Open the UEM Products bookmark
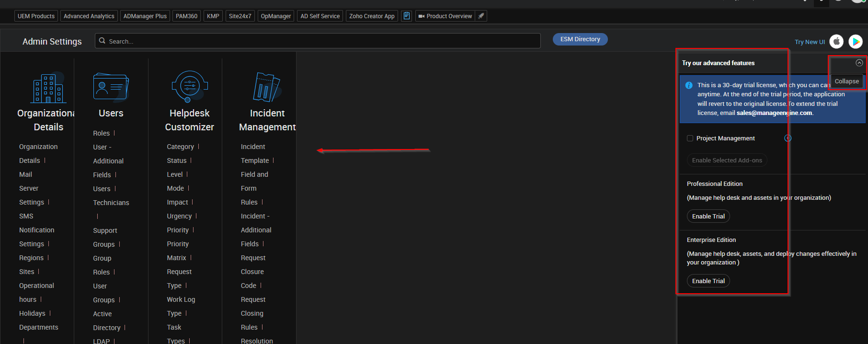868x344 pixels. coord(36,16)
